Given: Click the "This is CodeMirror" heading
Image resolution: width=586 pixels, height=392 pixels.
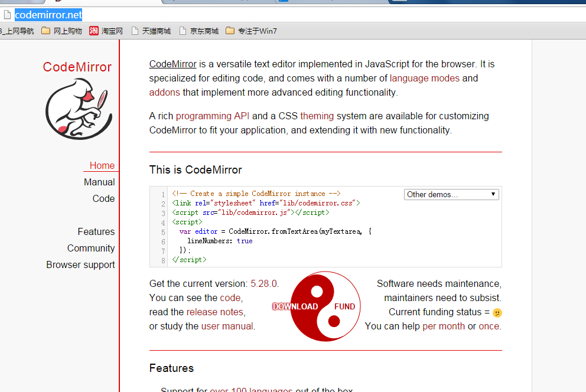Looking at the screenshot, I should click(196, 170).
